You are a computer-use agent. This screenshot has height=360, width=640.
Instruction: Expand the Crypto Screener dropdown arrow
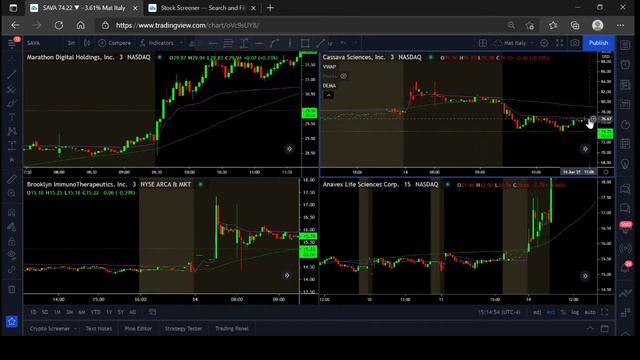click(x=75, y=329)
